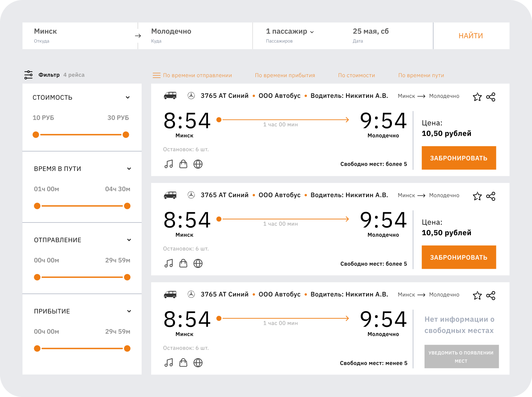Screen dimensions: 532x397
Task: Share the first trip result
Action: point(491,97)
